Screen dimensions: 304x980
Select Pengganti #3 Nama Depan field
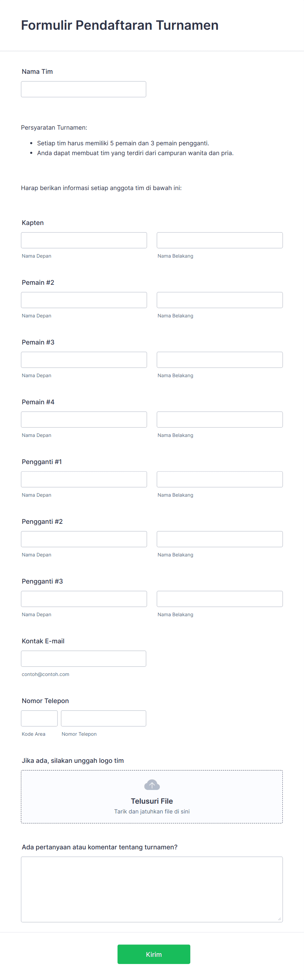coord(84,599)
